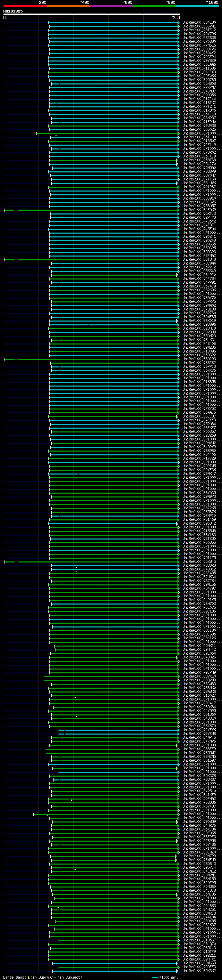This screenshot has width=222, height=980.
Task: Click UniRef100_B4LNE2 hit label
Action: [199, 871]
